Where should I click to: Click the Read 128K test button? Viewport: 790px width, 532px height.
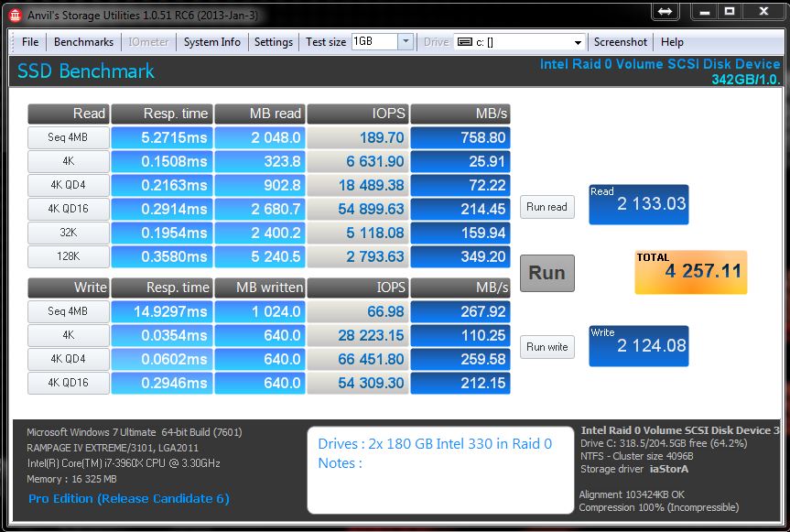(x=68, y=255)
